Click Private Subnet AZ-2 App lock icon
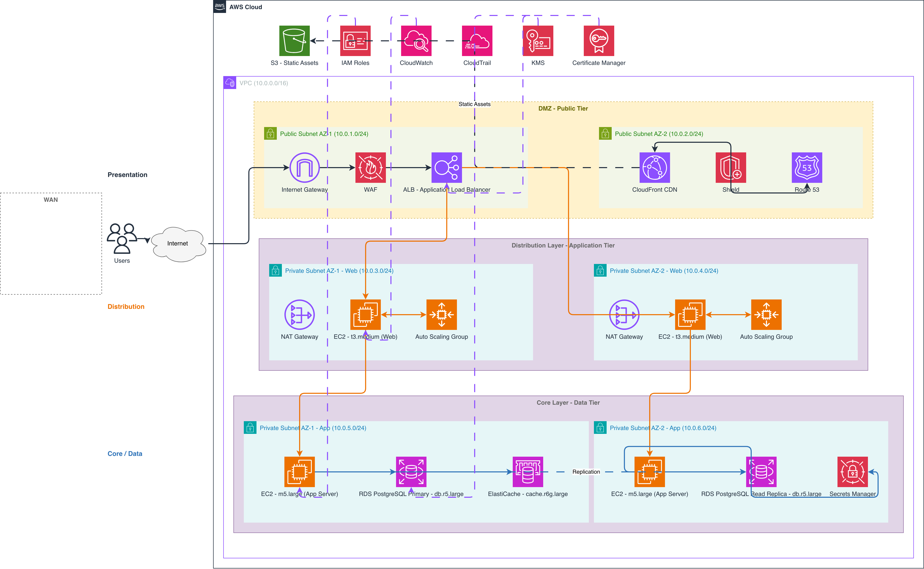 pos(600,428)
